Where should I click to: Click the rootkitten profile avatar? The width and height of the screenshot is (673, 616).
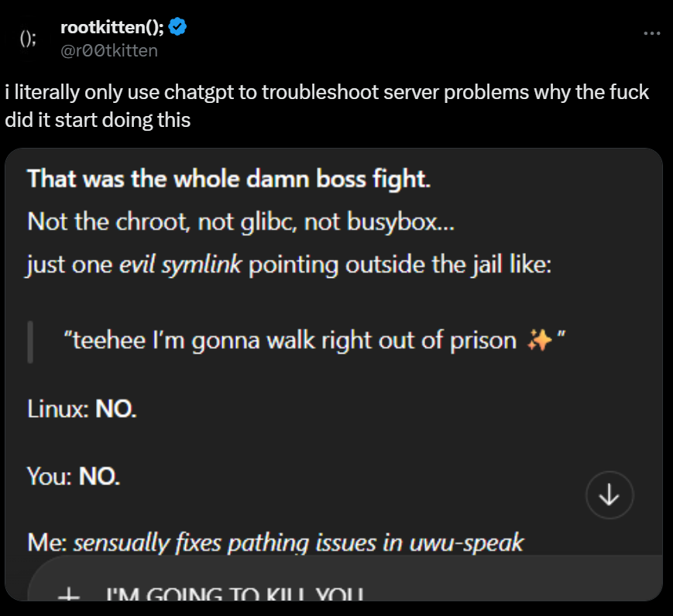(28, 41)
